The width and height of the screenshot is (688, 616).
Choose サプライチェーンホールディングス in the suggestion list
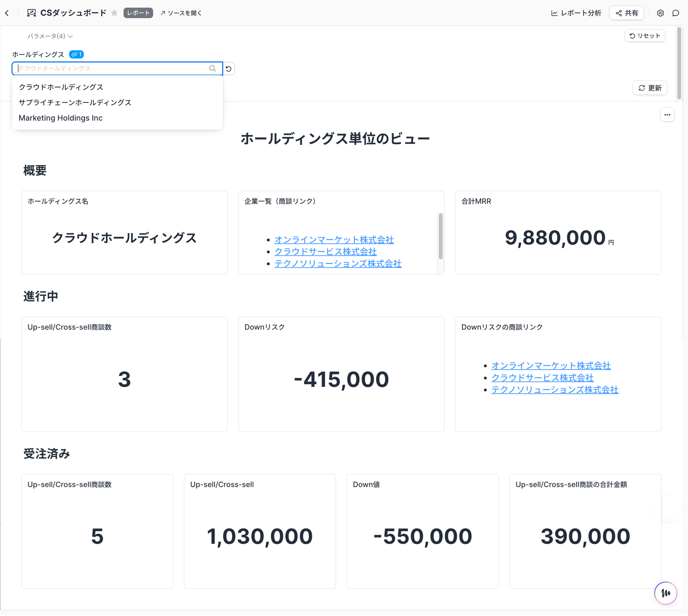(75, 103)
